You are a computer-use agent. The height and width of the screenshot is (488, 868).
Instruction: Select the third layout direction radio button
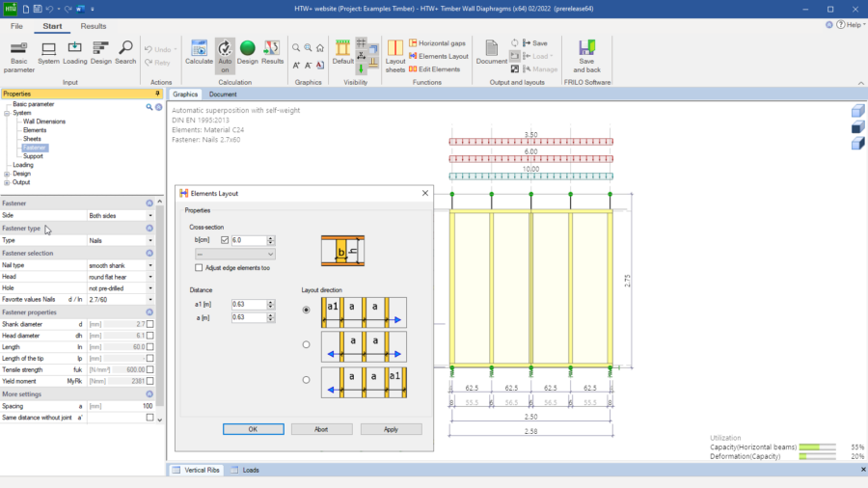[x=306, y=380]
